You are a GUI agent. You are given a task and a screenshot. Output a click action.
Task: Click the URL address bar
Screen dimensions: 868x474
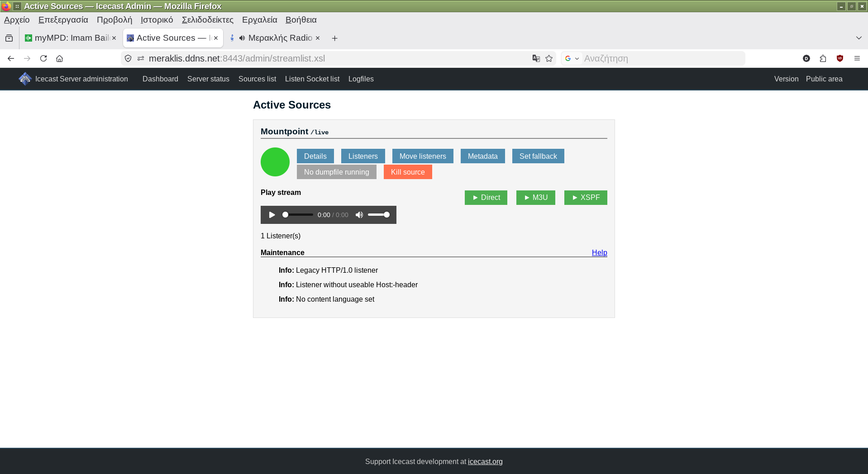click(x=335, y=58)
